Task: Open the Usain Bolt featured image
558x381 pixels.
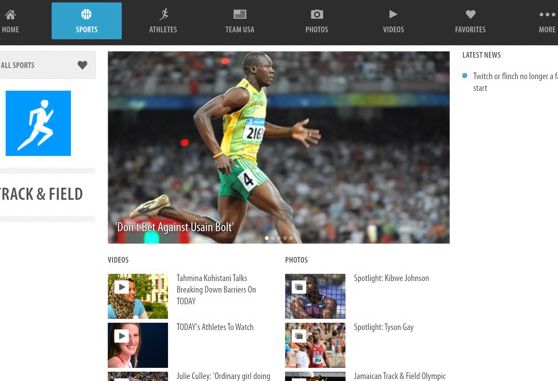Action: [279, 147]
